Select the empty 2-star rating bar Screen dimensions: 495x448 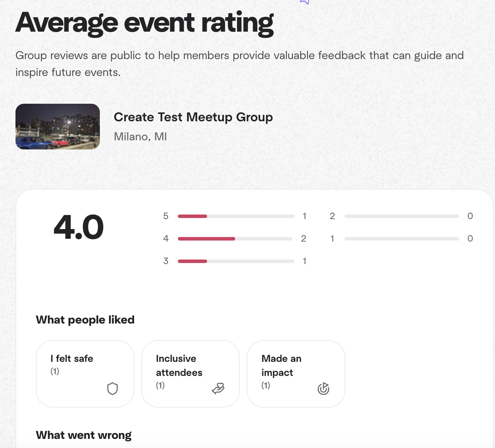pyautogui.click(x=401, y=216)
